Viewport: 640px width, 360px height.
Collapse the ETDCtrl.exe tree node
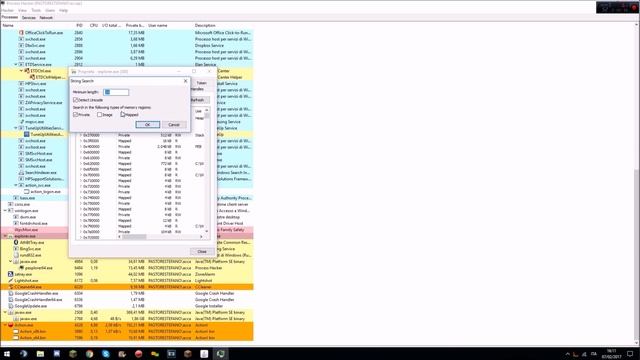coord(21,71)
